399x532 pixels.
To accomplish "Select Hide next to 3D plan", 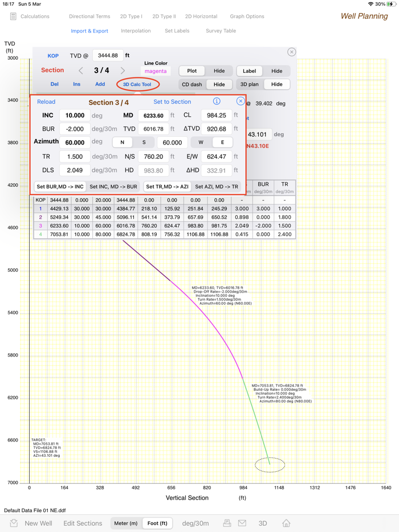I will click(277, 84).
